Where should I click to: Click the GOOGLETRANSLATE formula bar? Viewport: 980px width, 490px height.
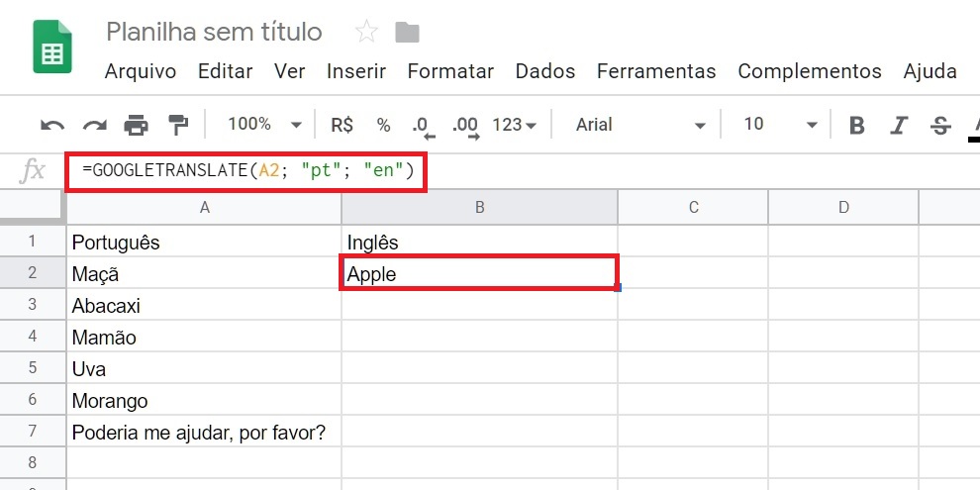tap(247, 171)
